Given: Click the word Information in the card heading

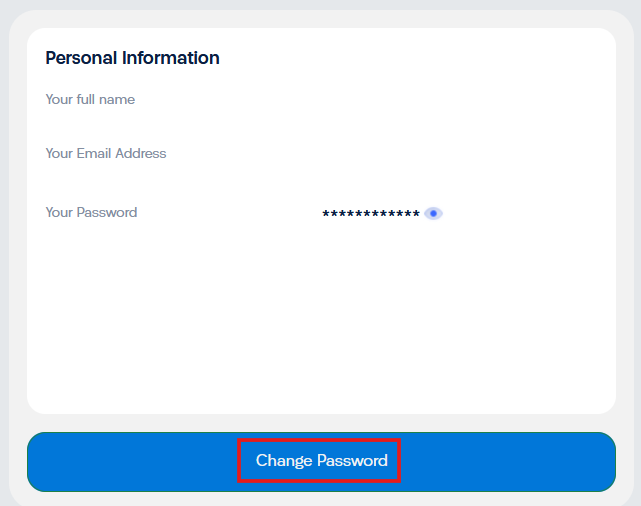Looking at the screenshot, I should pyautogui.click(x=170, y=58).
